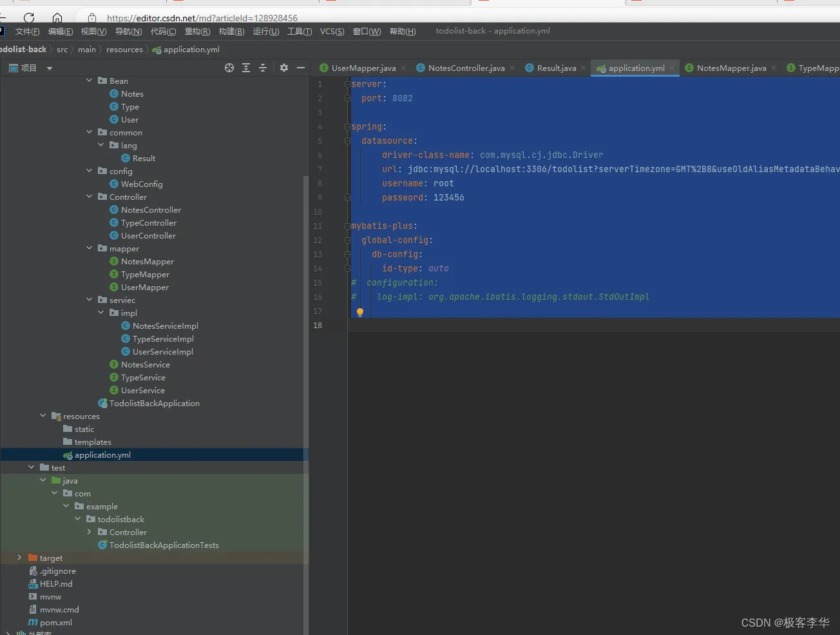Screen dimensions: 840x635
Task: Open the WebConfig class
Action: click(142, 184)
